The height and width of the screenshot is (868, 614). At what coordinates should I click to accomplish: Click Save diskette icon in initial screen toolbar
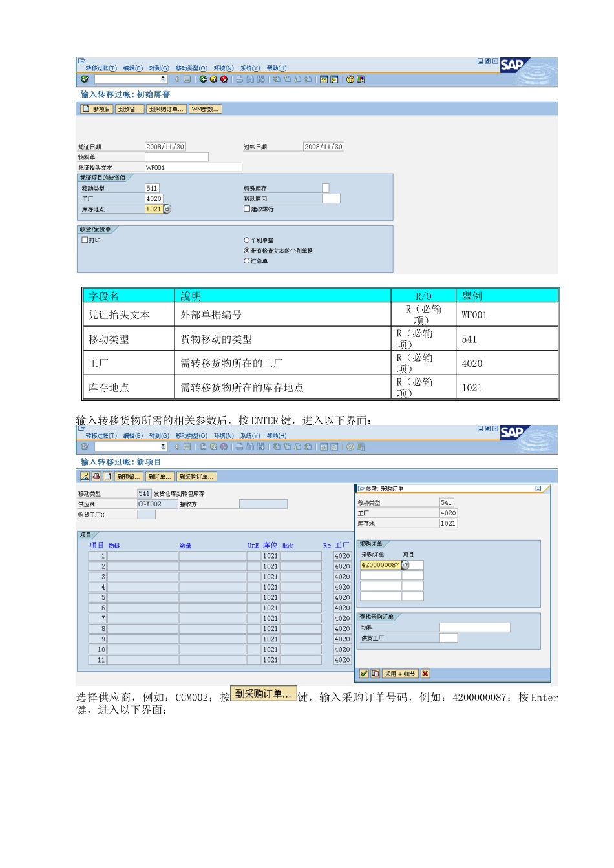tap(187, 79)
